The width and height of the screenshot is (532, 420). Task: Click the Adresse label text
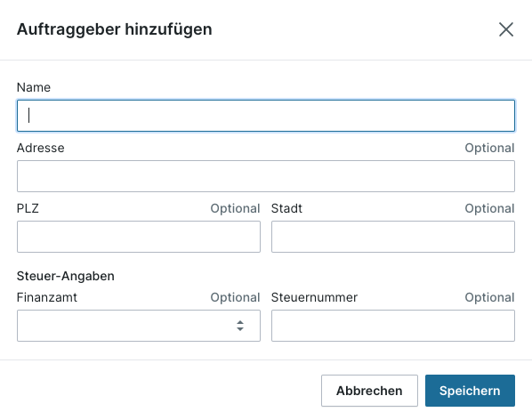pyautogui.click(x=40, y=148)
